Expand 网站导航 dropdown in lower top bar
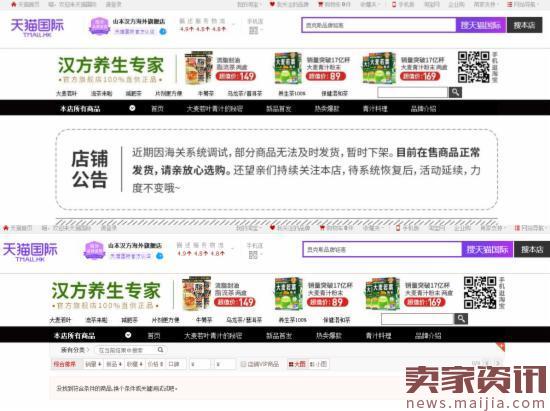 point(530,228)
